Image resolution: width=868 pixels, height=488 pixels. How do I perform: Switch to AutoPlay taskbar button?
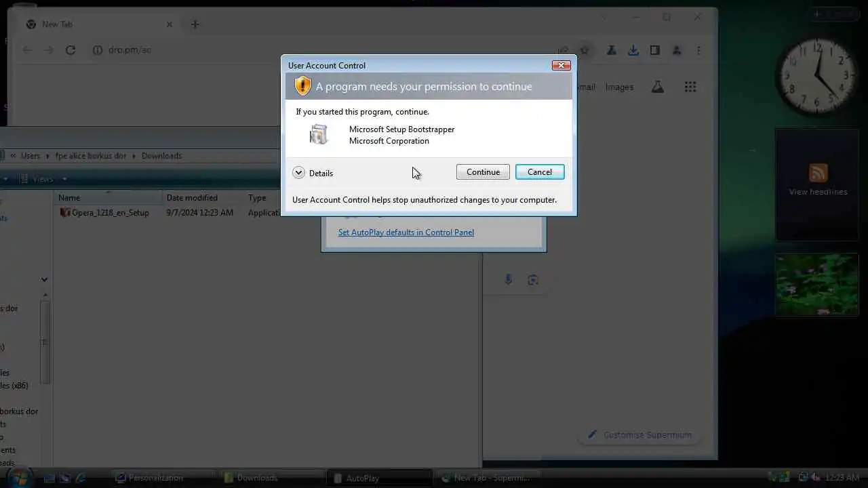point(378,478)
